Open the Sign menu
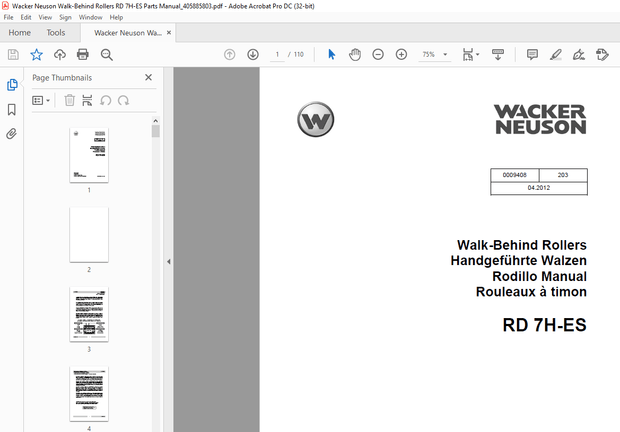The image size is (620, 432). click(x=65, y=17)
